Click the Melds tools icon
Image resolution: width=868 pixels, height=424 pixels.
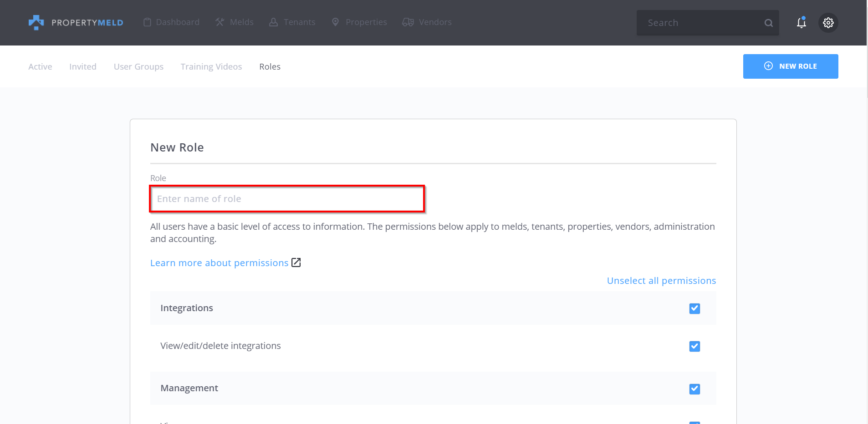[x=220, y=22]
